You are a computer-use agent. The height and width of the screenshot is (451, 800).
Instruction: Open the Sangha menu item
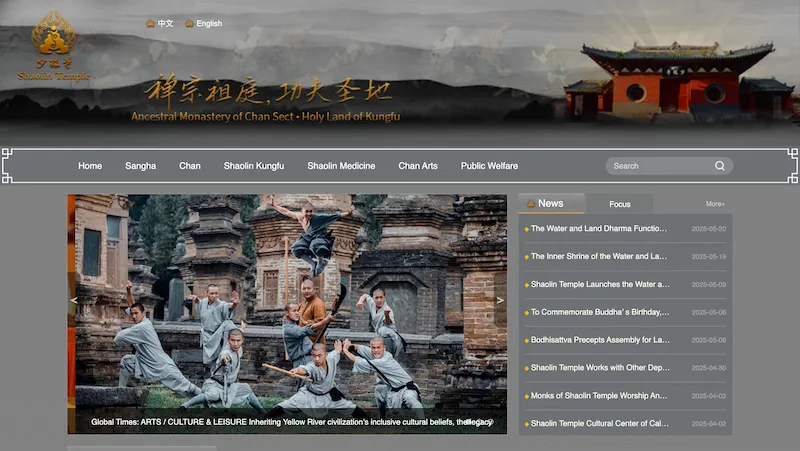140,166
